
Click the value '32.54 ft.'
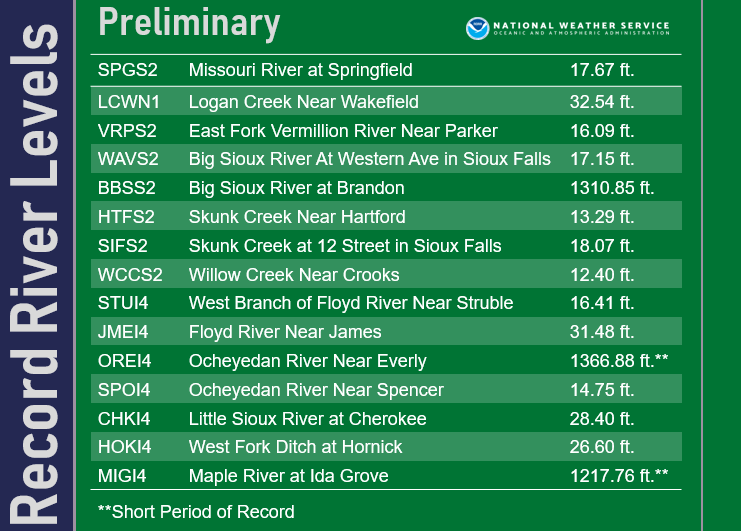tap(602, 102)
